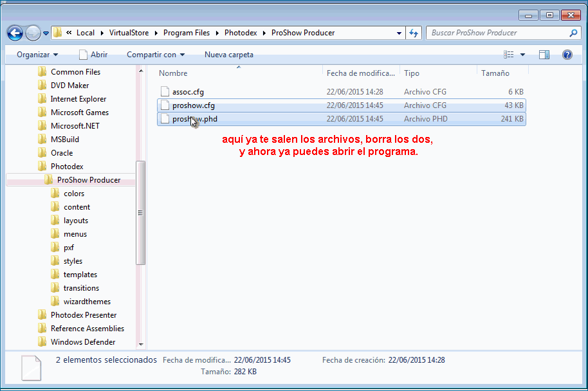Open the templates subfolder

[80, 274]
